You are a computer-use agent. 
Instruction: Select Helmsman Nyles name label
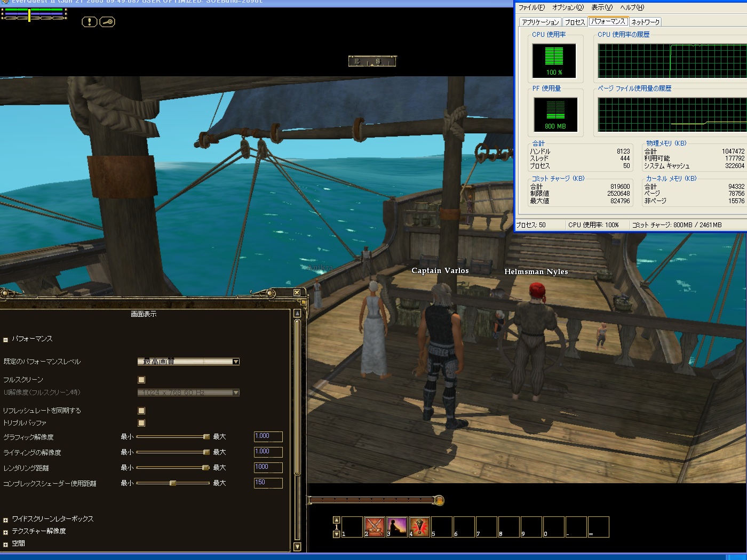(x=536, y=272)
